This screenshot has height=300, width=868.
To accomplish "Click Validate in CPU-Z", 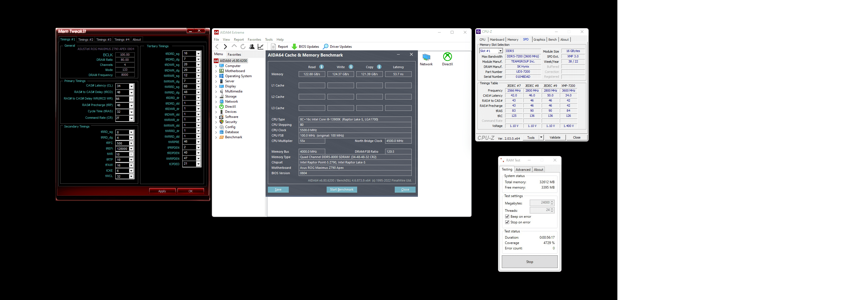I will pyautogui.click(x=555, y=137).
